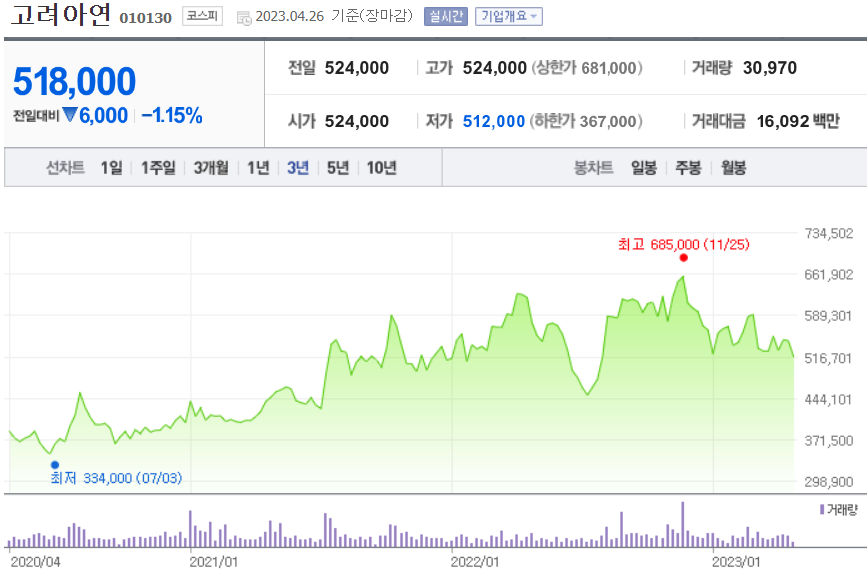Click the blue down-triangle price change icon

tap(70, 115)
